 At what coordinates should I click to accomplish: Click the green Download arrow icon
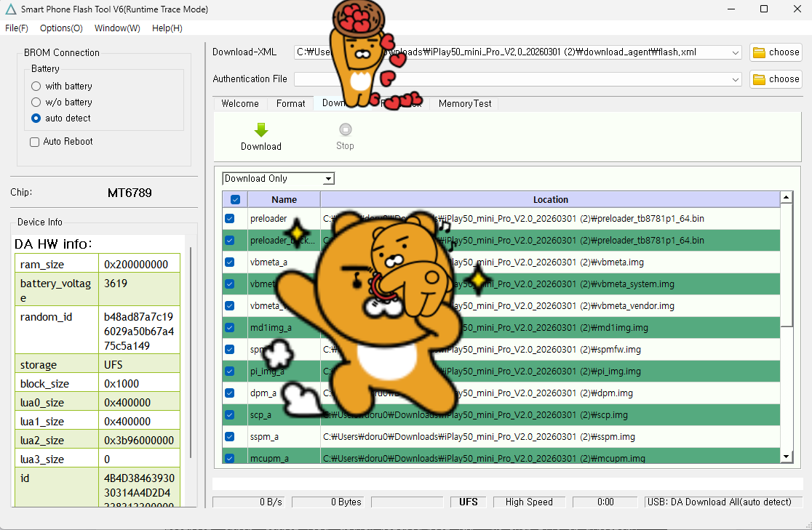[261, 129]
